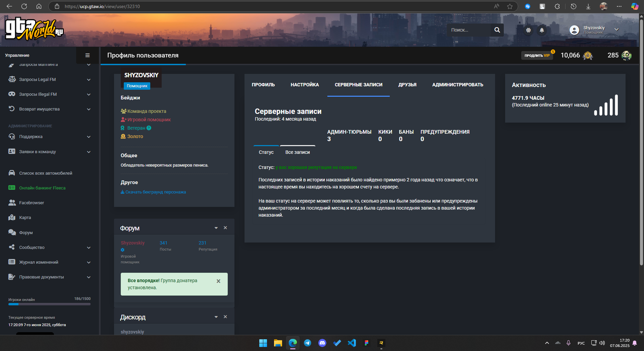Open Список всех автомобилей link
This screenshot has width=644, height=351.
click(46, 173)
